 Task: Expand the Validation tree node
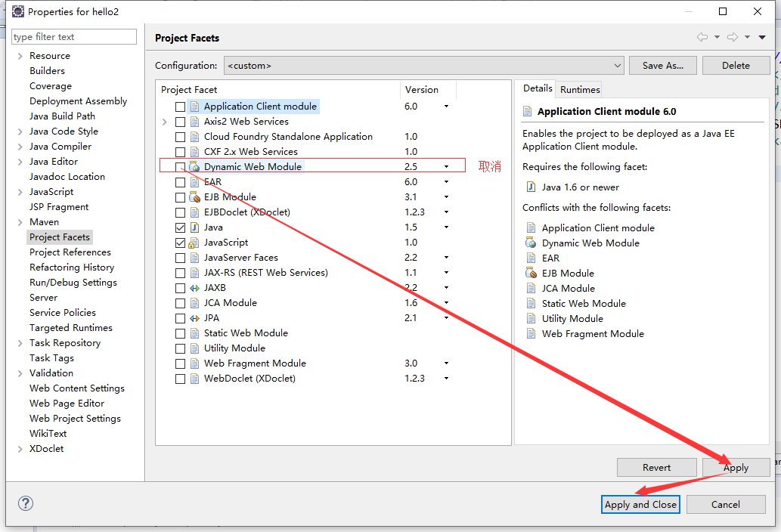(x=20, y=373)
